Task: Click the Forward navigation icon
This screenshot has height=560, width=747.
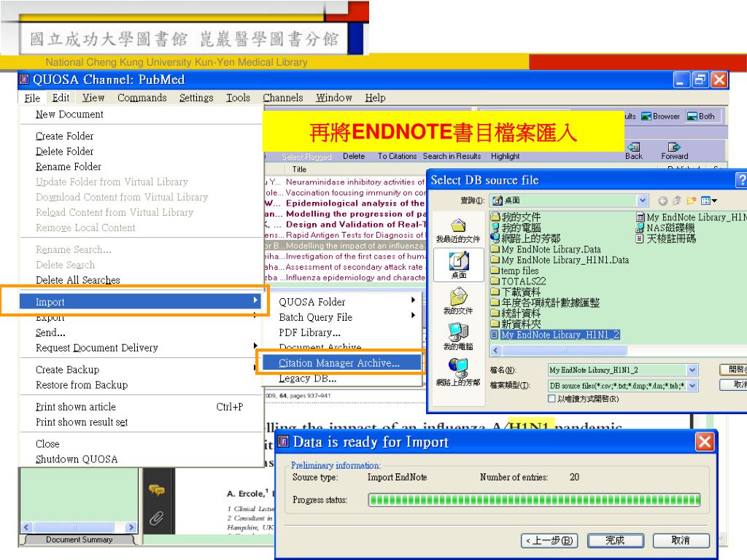Action: click(673, 147)
